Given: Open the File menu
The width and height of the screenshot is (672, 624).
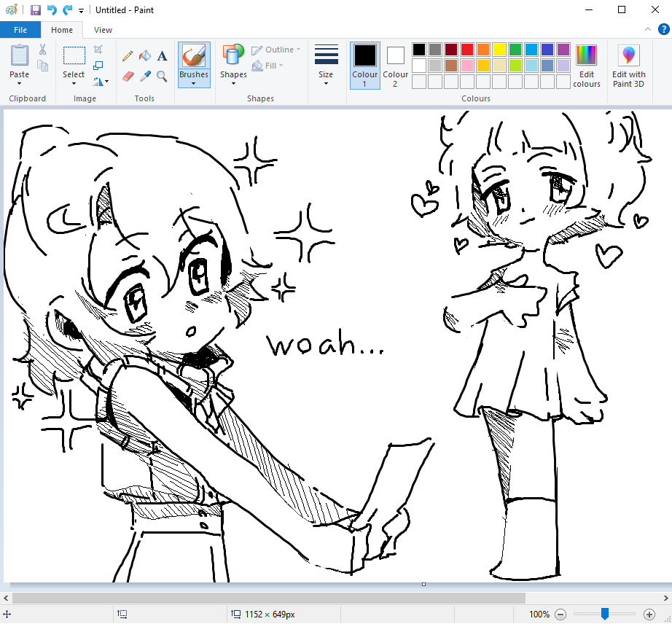Looking at the screenshot, I should tap(20, 30).
